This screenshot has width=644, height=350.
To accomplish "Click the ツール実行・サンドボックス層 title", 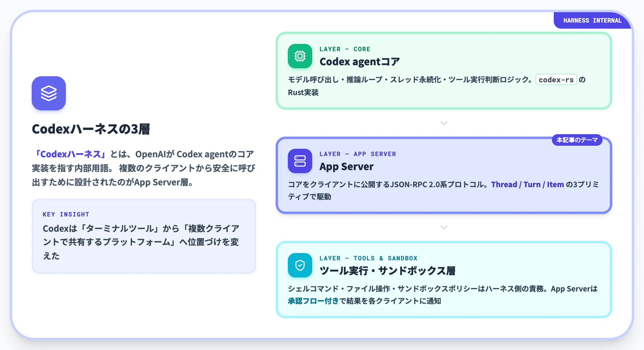I will 387,271.
